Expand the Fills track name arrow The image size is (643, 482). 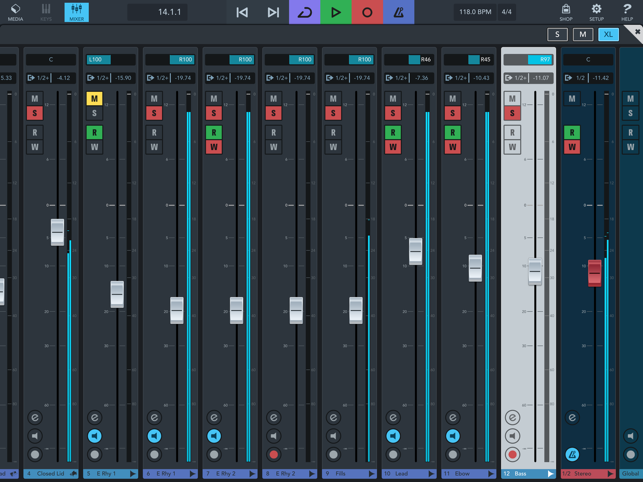click(371, 474)
